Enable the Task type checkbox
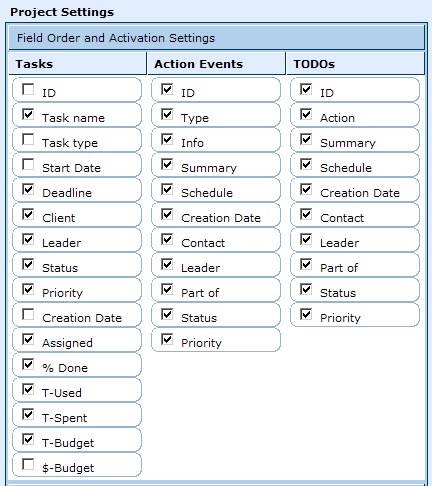Viewport: 432px width, 486px height. click(28, 139)
